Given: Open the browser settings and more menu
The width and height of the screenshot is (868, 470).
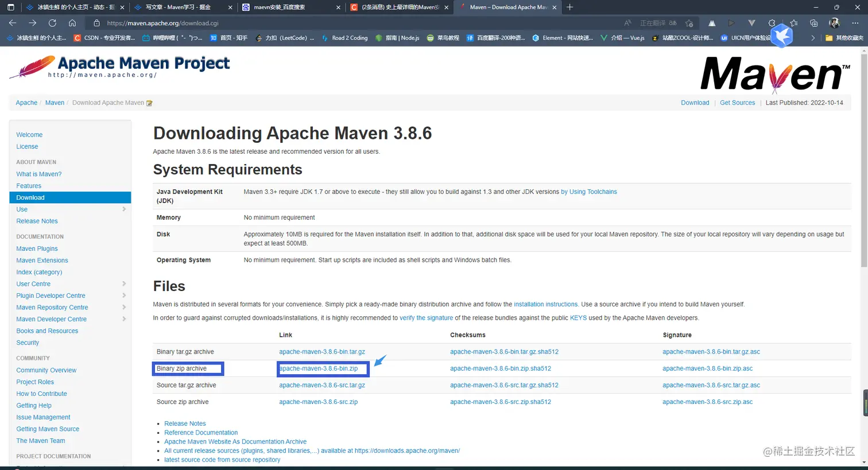Looking at the screenshot, I should (855, 23).
